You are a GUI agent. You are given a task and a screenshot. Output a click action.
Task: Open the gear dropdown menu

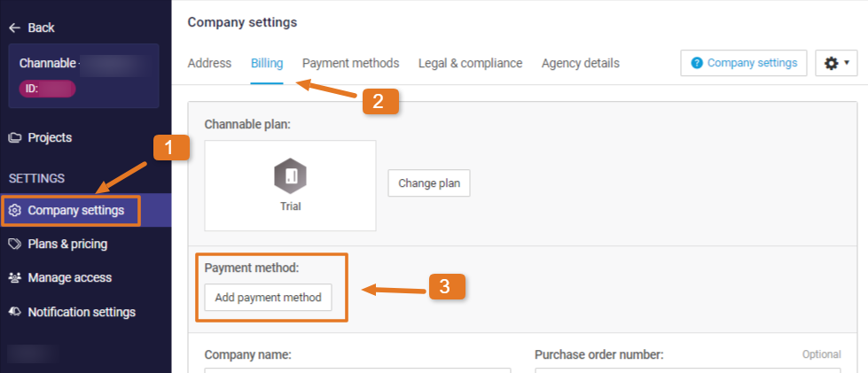tap(836, 63)
